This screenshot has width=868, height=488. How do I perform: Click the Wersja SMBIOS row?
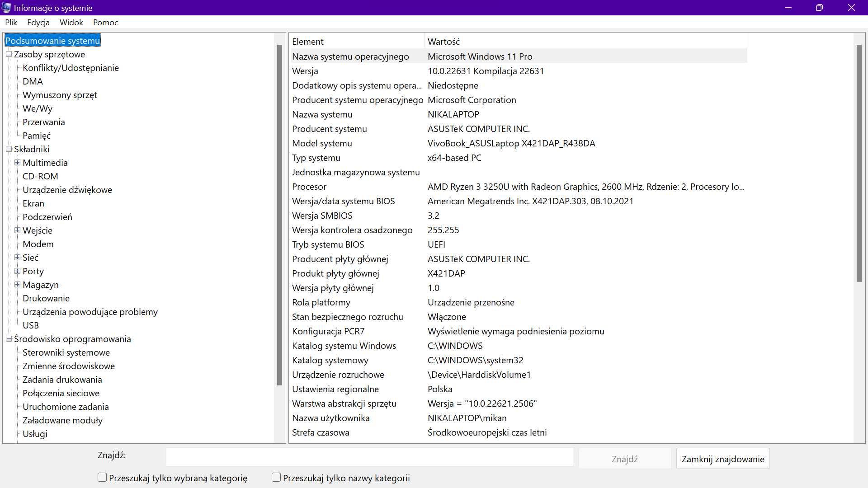coord(518,216)
